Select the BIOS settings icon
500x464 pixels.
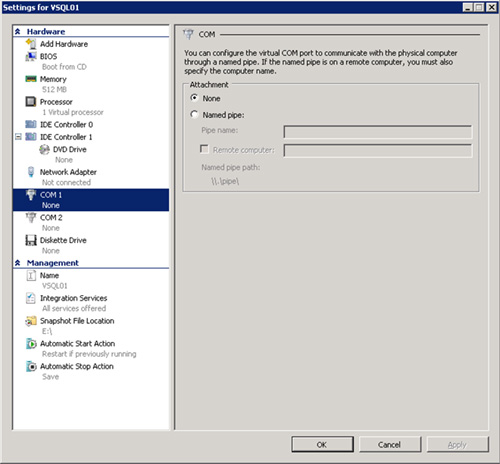(x=31, y=56)
